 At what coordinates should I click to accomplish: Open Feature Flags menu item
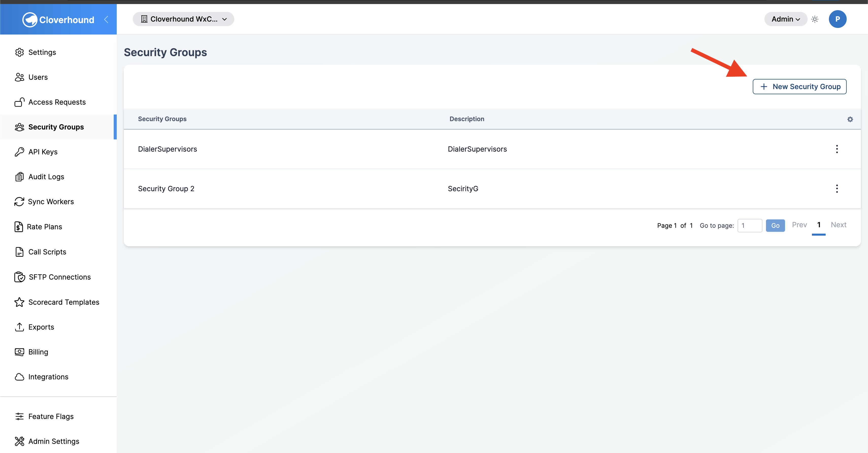click(x=58, y=417)
